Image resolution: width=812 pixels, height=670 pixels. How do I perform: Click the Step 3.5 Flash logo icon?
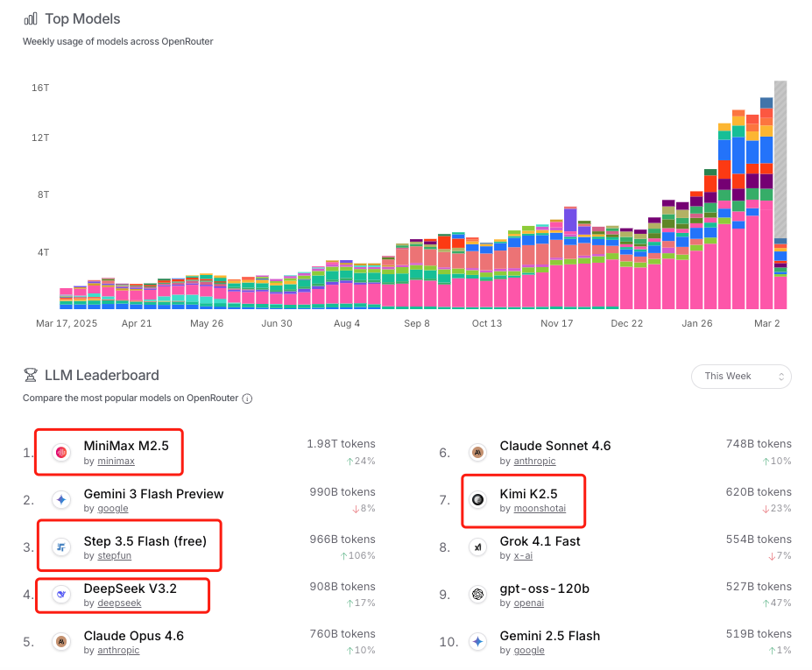coord(61,547)
